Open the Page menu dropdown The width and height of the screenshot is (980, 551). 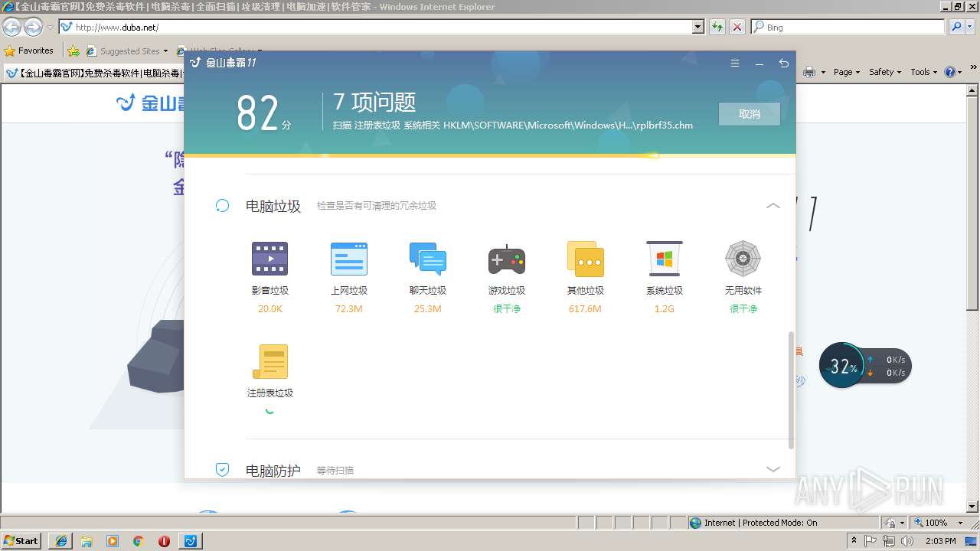[x=848, y=72]
